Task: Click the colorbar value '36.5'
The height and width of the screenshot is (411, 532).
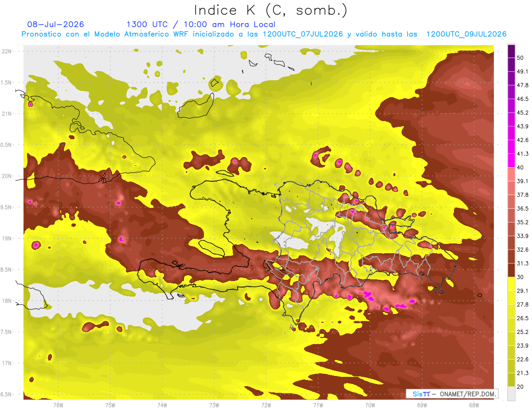Action: click(x=523, y=208)
